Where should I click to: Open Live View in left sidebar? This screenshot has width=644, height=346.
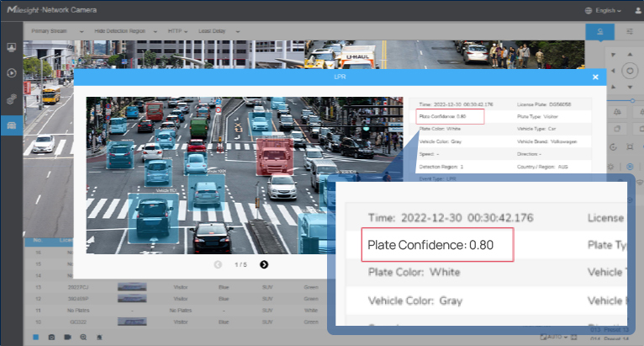(x=12, y=47)
